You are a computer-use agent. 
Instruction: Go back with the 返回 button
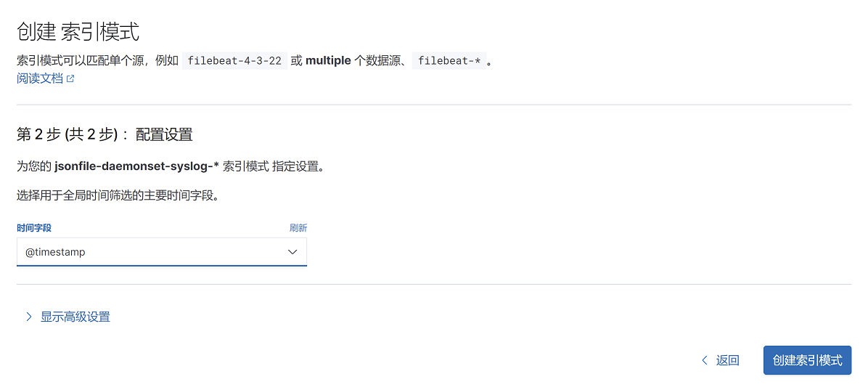pyautogui.click(x=720, y=361)
